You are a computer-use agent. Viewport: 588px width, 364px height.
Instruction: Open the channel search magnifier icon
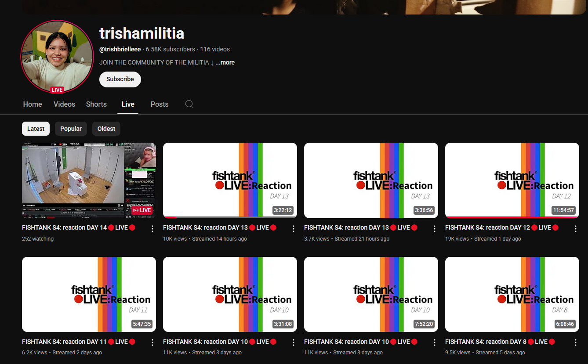pyautogui.click(x=189, y=104)
